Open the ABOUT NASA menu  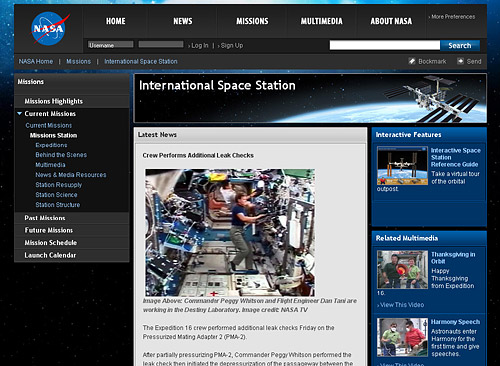[391, 21]
